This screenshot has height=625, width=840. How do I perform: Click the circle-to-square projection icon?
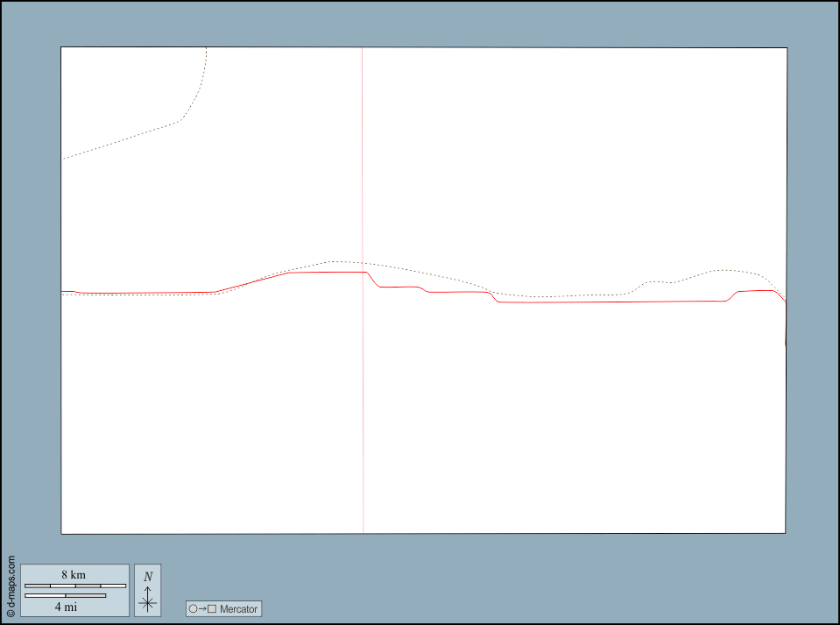(202, 608)
